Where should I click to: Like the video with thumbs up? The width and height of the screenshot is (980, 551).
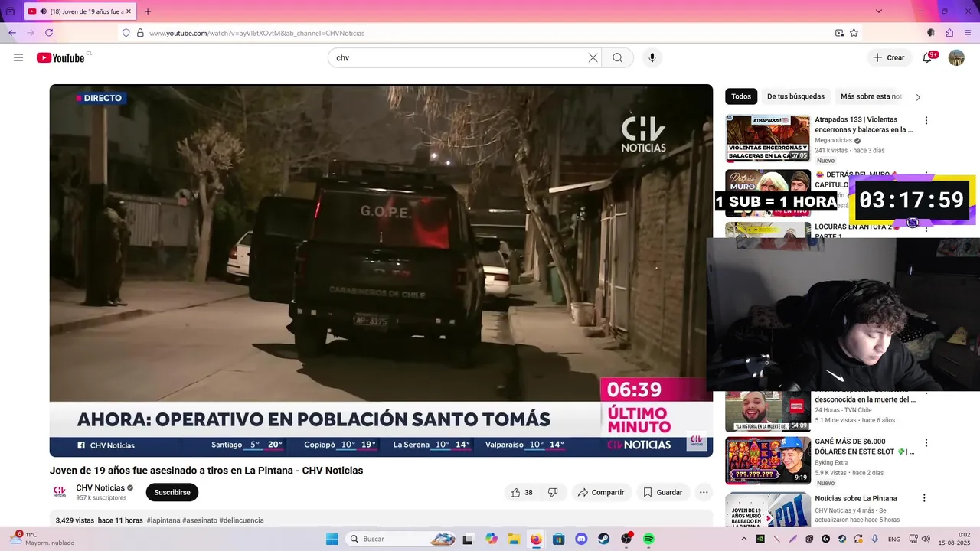[x=522, y=492]
